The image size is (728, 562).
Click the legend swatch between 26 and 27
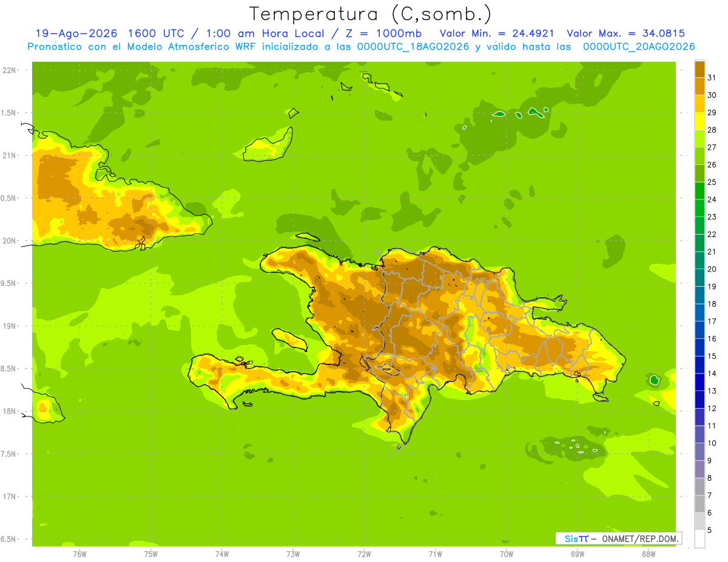(x=699, y=156)
